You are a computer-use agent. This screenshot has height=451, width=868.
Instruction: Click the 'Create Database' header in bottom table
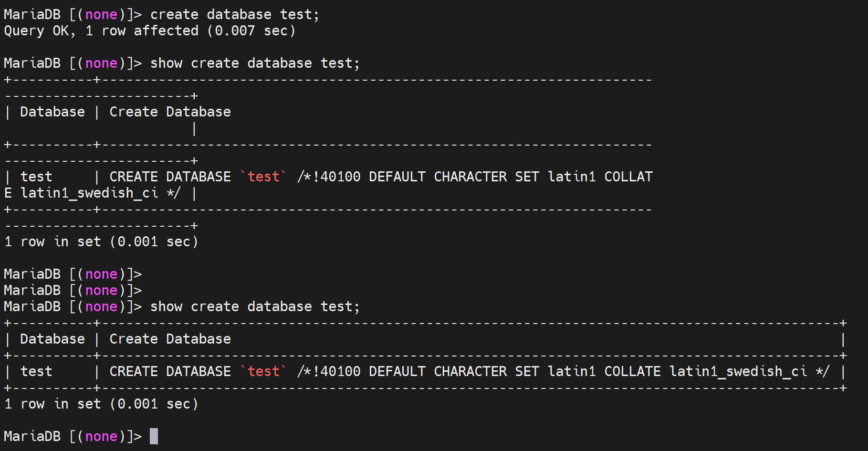pos(170,339)
